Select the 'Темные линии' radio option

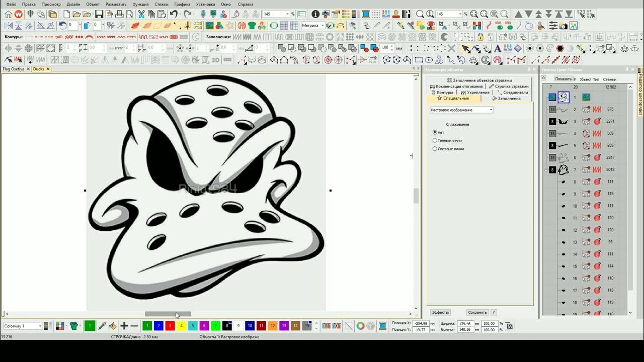[435, 140]
